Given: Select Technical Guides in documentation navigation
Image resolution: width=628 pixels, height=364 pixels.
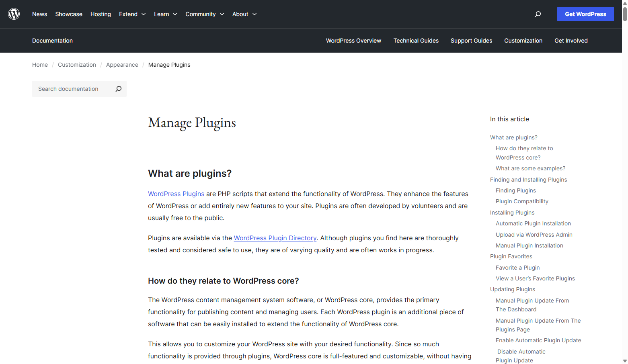Looking at the screenshot, I should (x=416, y=41).
